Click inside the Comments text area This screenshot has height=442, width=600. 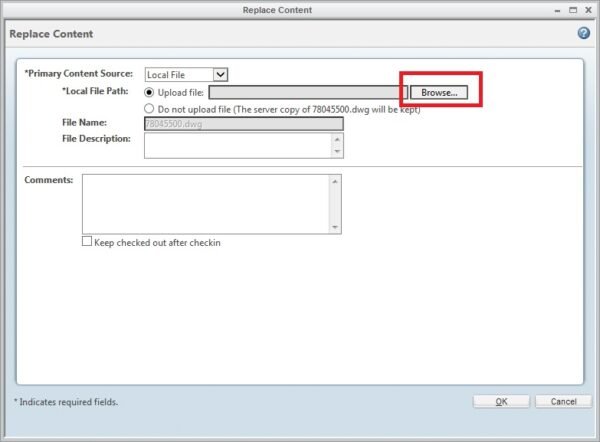pyautogui.click(x=205, y=204)
